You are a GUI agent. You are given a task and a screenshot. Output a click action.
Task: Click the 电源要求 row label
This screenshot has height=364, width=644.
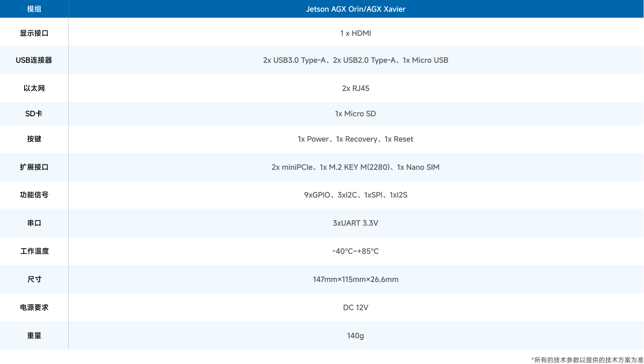[x=34, y=307]
